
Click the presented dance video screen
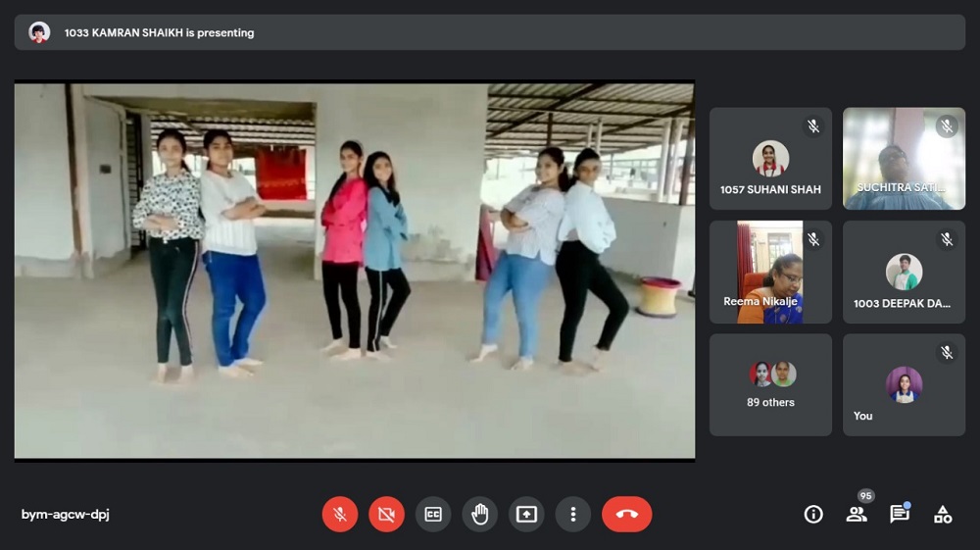[x=354, y=271]
